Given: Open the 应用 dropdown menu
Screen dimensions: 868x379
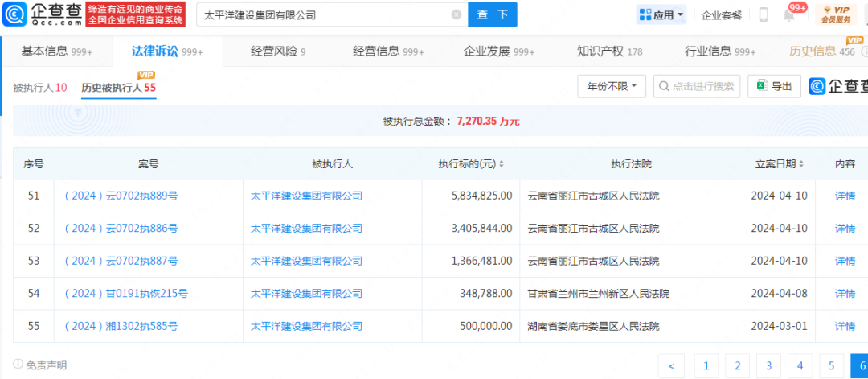Looking at the screenshot, I should click(661, 15).
